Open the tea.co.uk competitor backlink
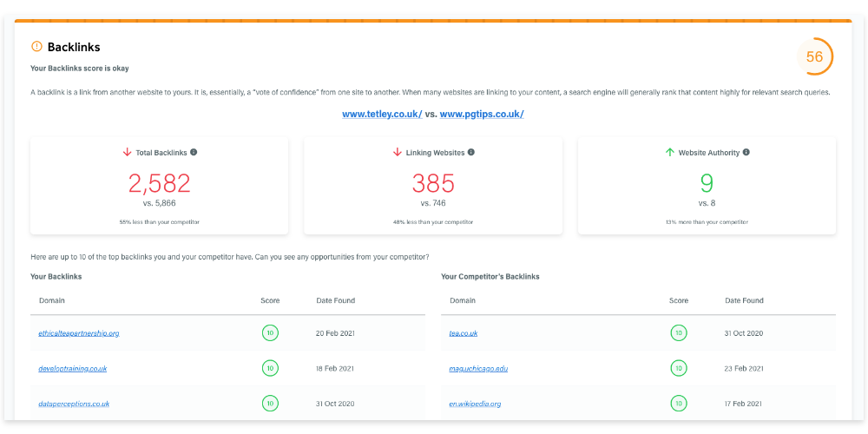This screenshot has width=868, height=434. pos(464,333)
